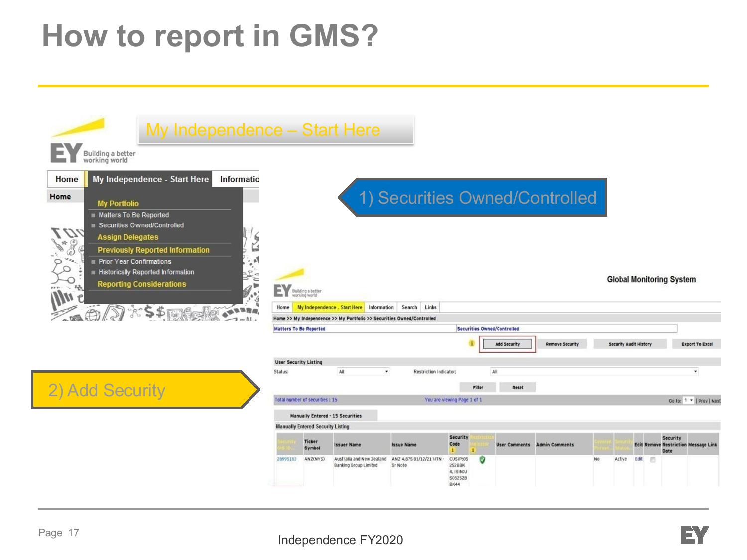Click the yellow info icon beside Add Security
Image resolution: width=747 pixels, height=560 pixels.
click(x=472, y=343)
